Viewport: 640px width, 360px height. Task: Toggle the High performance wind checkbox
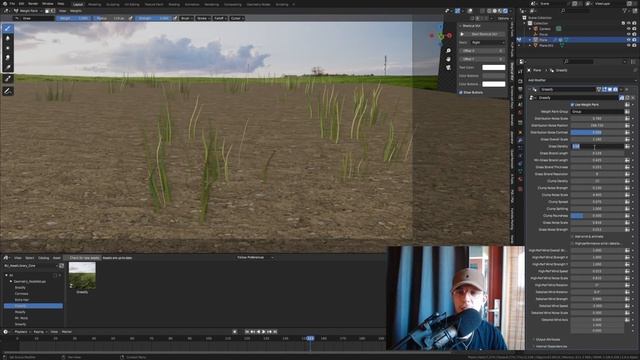point(572,244)
